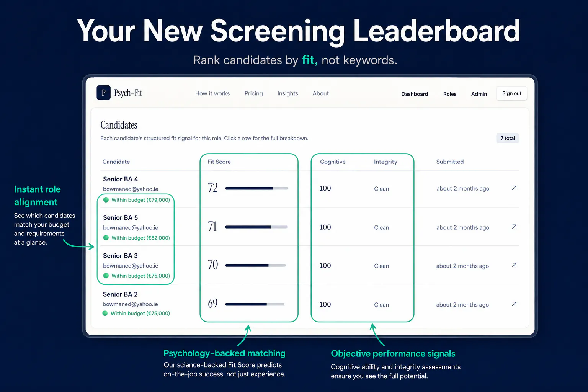Viewport: 588px width, 392px height.
Task: Click the 7 total badge
Action: pyautogui.click(x=508, y=138)
